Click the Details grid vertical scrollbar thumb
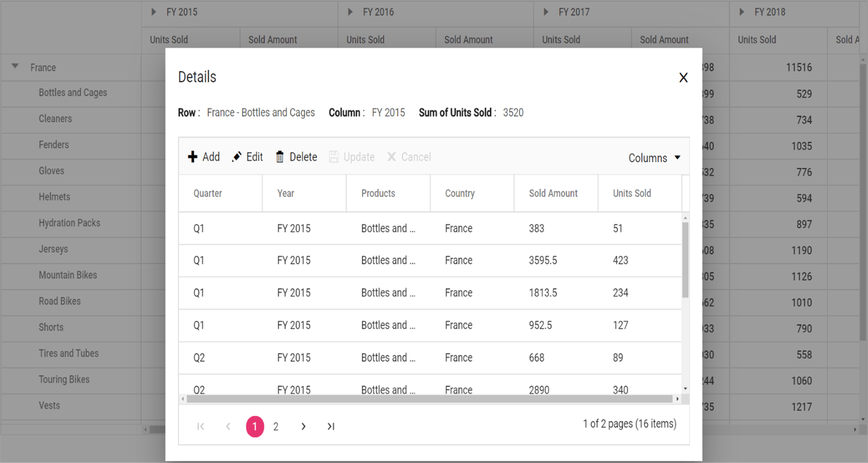Screen dimensions: 868x463 tap(685, 260)
